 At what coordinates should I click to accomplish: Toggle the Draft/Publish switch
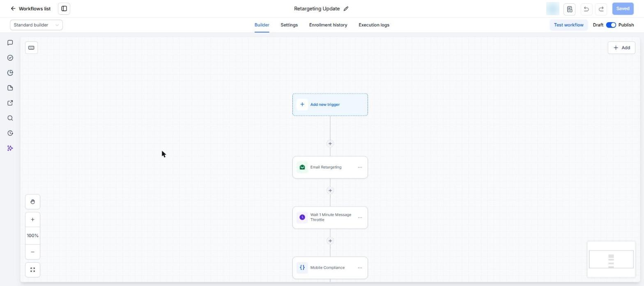(x=611, y=25)
